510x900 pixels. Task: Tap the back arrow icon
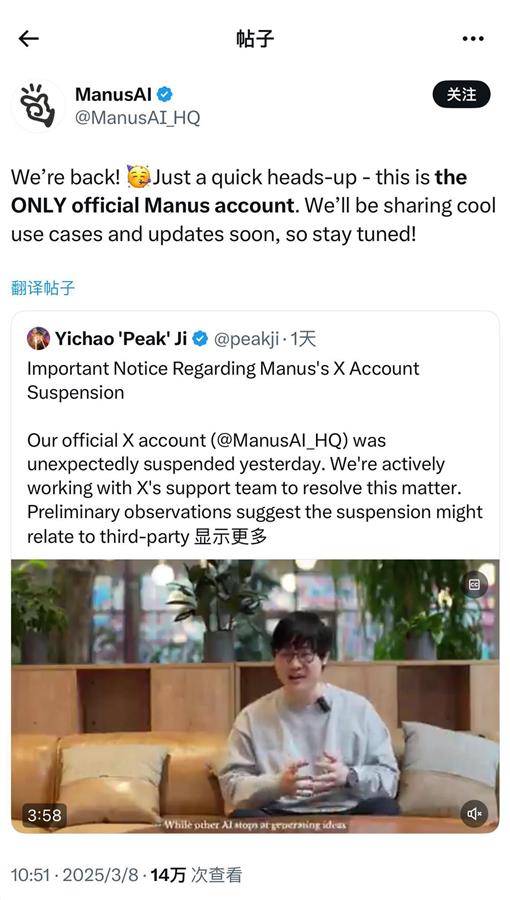tap(28, 38)
